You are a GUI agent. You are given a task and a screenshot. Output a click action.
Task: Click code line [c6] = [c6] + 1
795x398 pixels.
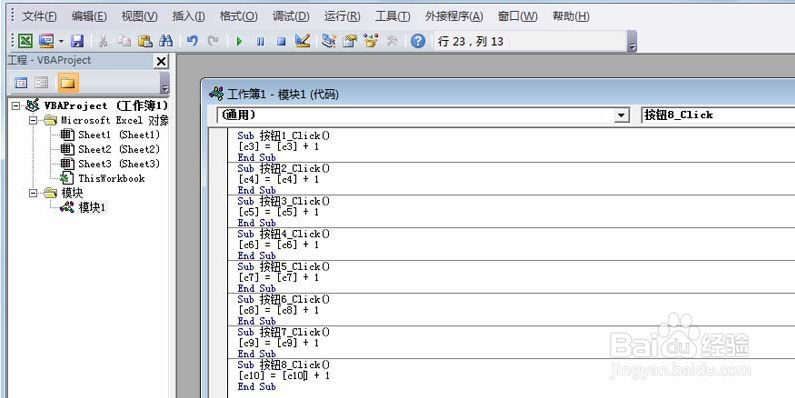click(x=278, y=245)
